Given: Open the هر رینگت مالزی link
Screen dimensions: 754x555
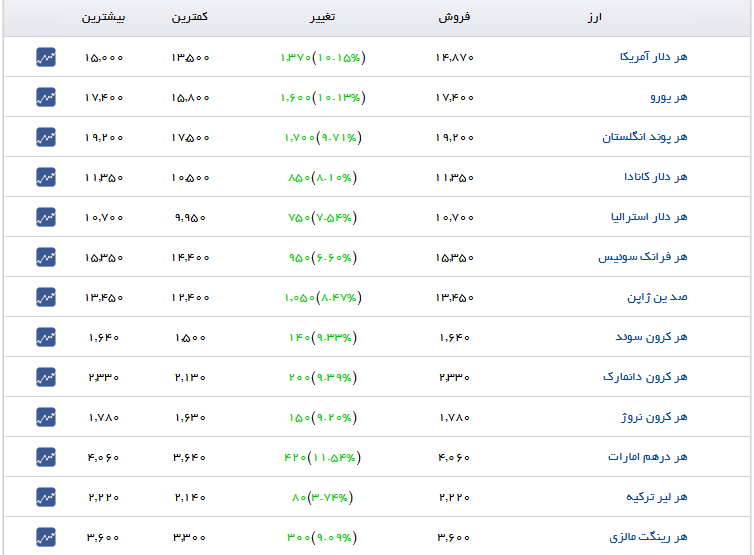Looking at the screenshot, I should point(648,537).
